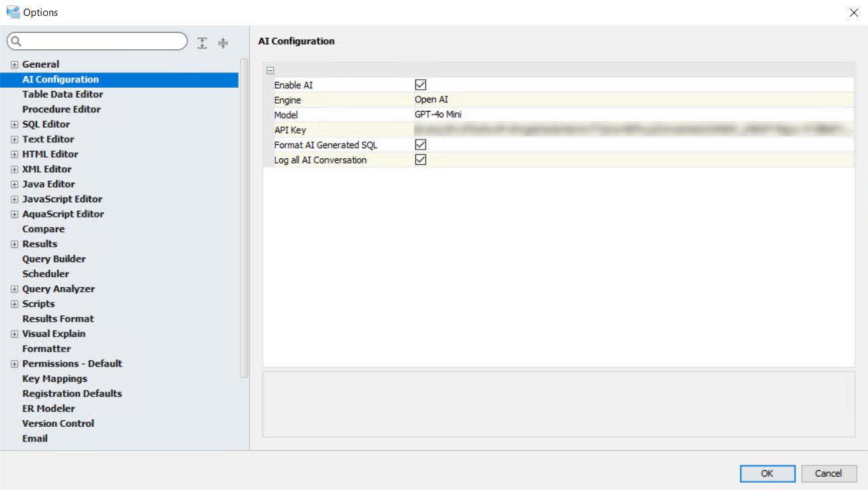This screenshot has height=490, width=868.
Task: Select the Visual Explain category label
Action: [x=54, y=334]
